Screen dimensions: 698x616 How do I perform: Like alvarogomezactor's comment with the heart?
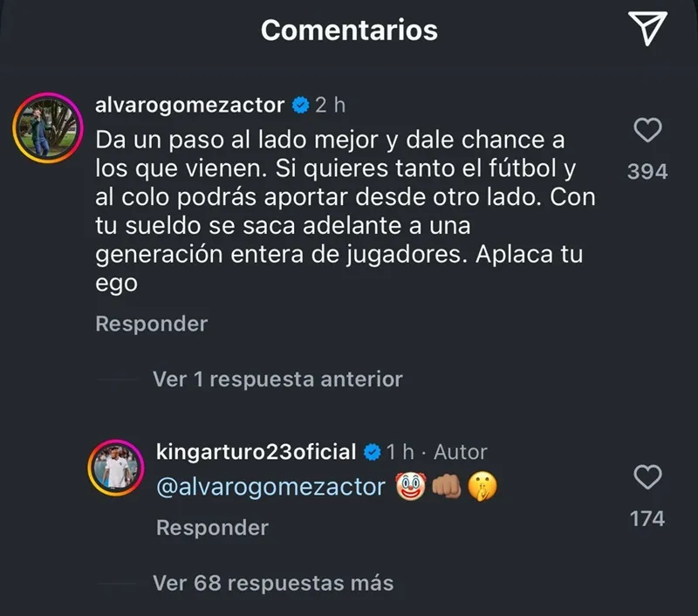click(x=647, y=133)
